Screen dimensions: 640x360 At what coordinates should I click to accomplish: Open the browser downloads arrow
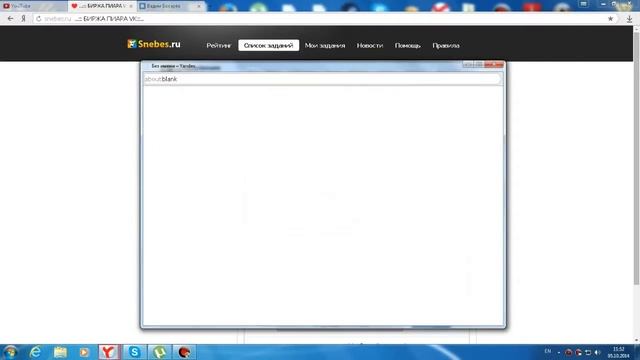pos(629,19)
